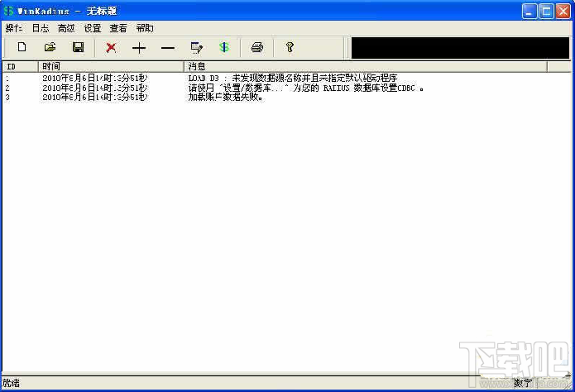Maximize the WinRadius window
Screen dimensions: 575x392
(x=546, y=12)
